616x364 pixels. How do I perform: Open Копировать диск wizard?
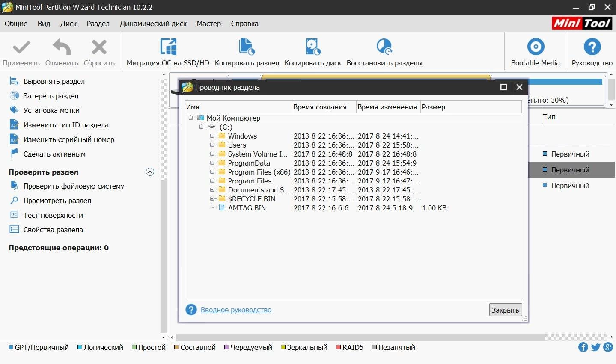tap(313, 52)
